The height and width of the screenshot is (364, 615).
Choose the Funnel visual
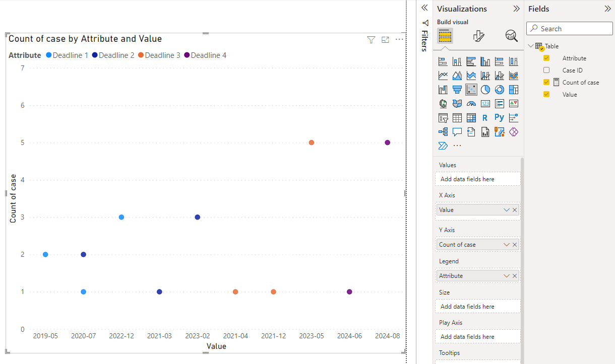[x=457, y=90]
